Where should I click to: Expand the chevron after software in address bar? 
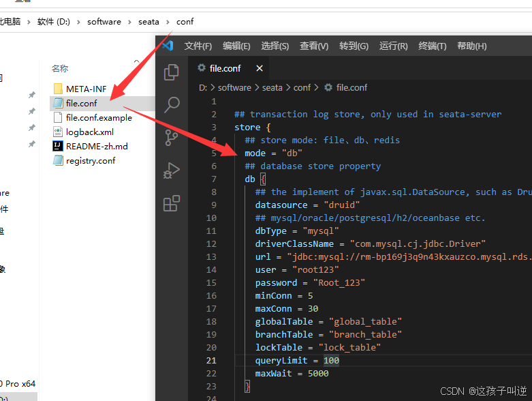point(129,22)
